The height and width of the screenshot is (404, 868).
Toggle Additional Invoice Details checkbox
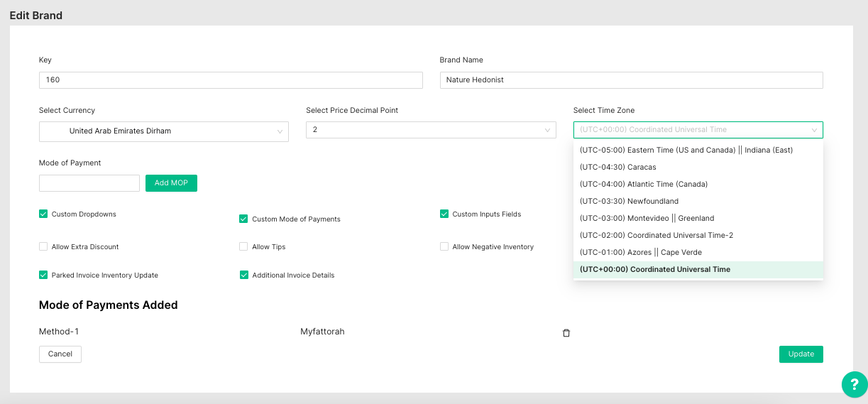click(243, 275)
